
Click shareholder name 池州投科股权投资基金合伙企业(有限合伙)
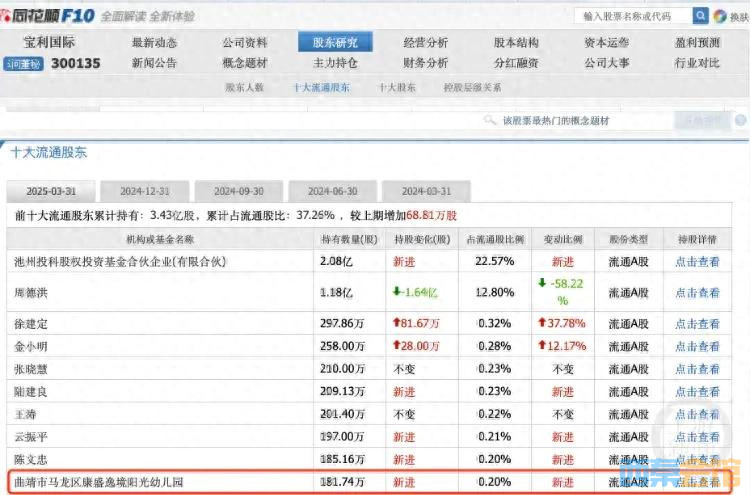[120, 262]
